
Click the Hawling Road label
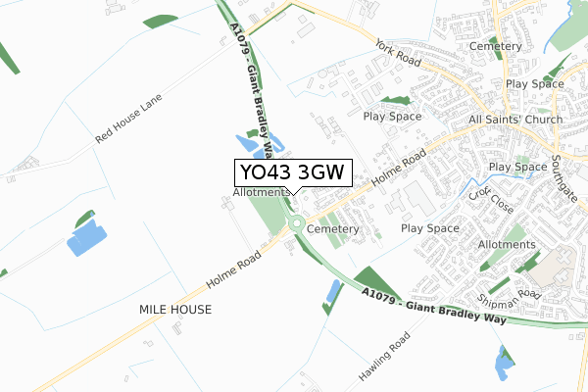click(x=384, y=357)
